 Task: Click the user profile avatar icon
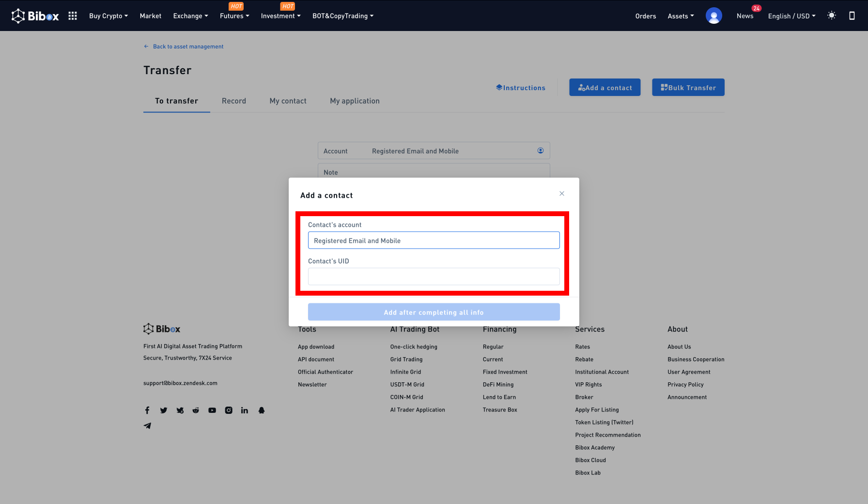(713, 16)
